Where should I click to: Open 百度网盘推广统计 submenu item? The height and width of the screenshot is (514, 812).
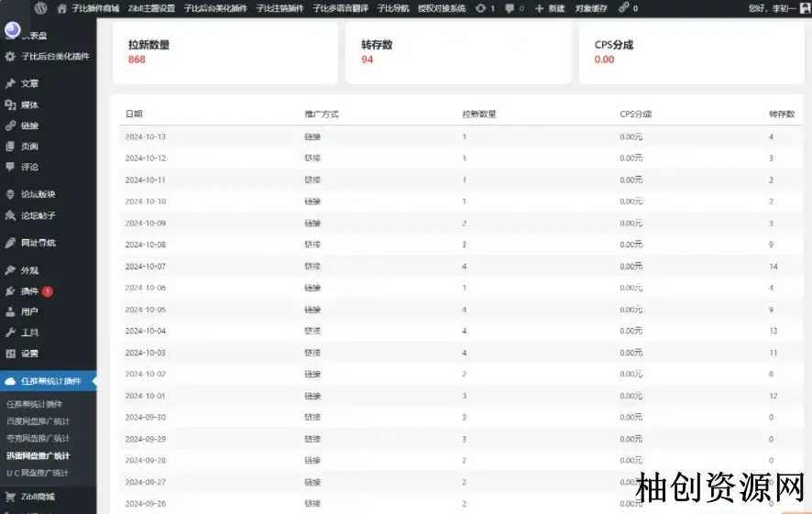click(x=38, y=421)
